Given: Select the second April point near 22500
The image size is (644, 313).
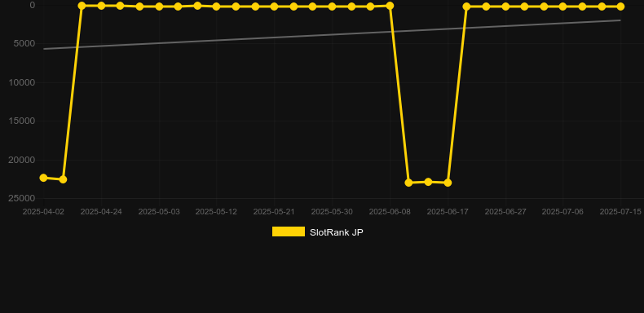Looking at the screenshot, I should coord(63,179).
